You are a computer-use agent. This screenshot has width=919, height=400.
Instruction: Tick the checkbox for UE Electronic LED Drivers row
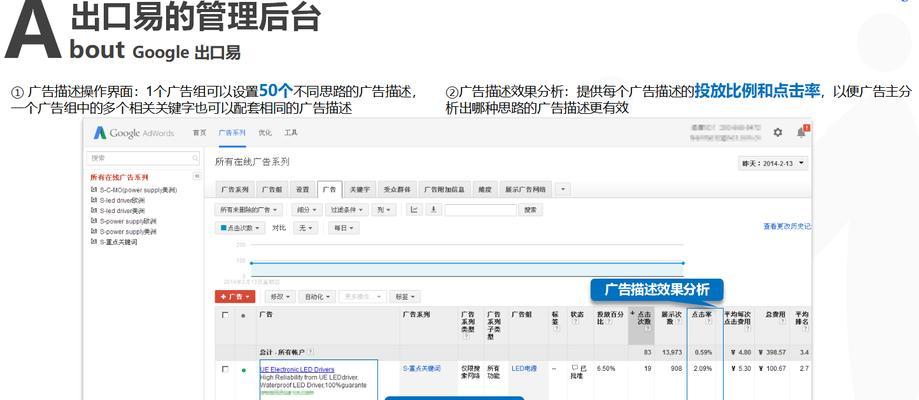[225, 370]
